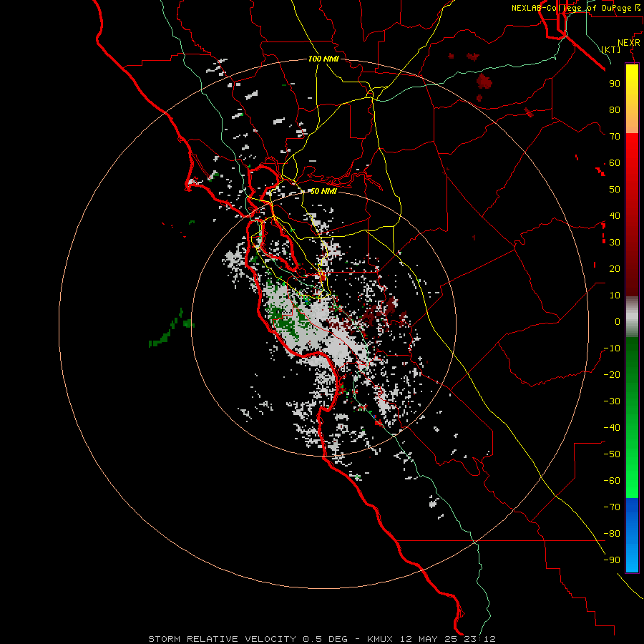Click the 30 value on the velocity scale

coord(615,243)
